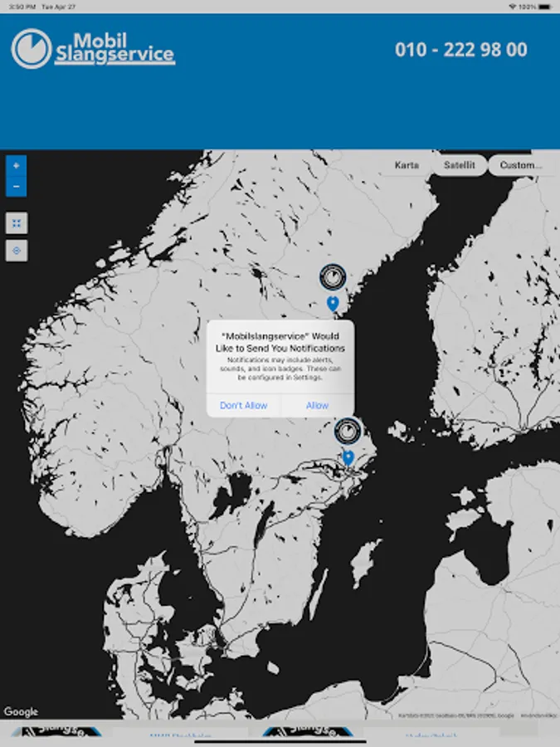Switch map to Satellit view
Viewport: 560px width, 747px height.
point(460,165)
